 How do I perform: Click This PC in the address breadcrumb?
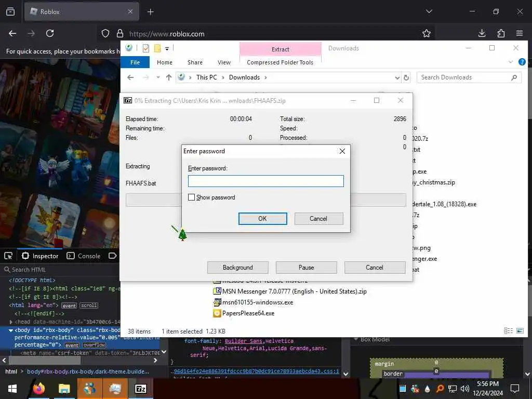pyautogui.click(x=206, y=77)
